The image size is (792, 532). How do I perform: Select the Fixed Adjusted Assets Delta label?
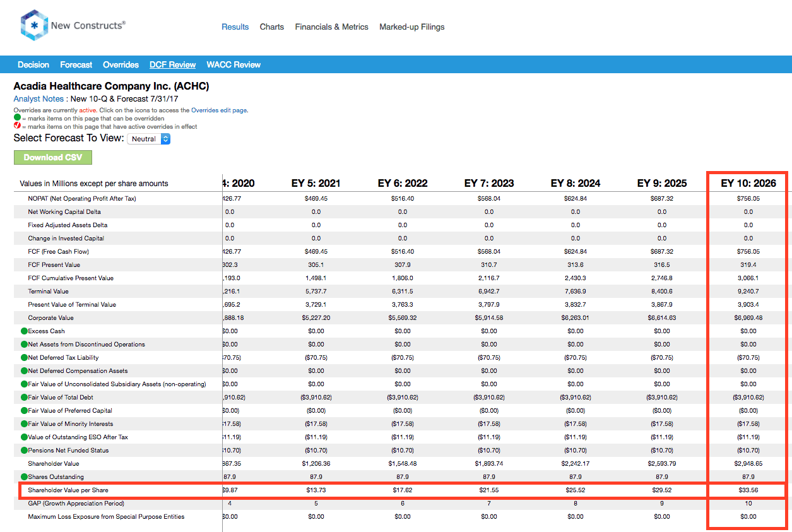click(x=68, y=225)
